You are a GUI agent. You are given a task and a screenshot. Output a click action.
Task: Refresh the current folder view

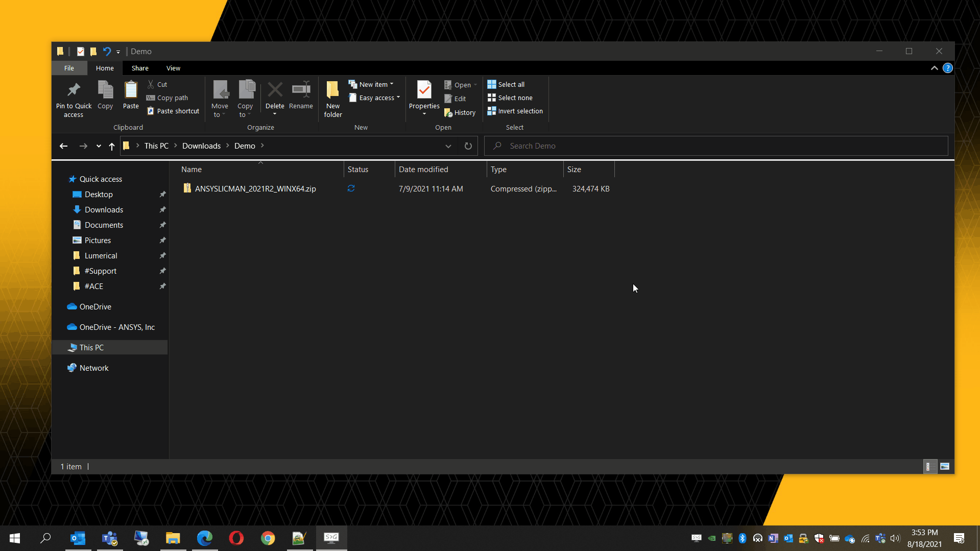(468, 146)
